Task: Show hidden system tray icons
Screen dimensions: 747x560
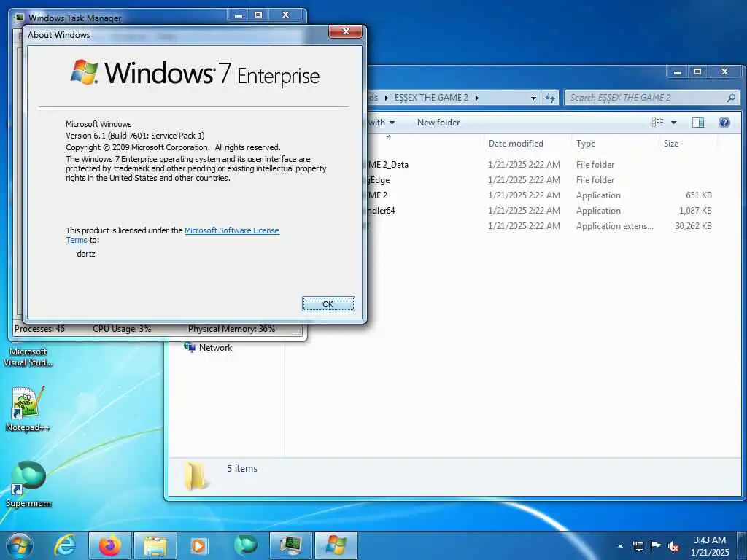Action: click(620, 546)
